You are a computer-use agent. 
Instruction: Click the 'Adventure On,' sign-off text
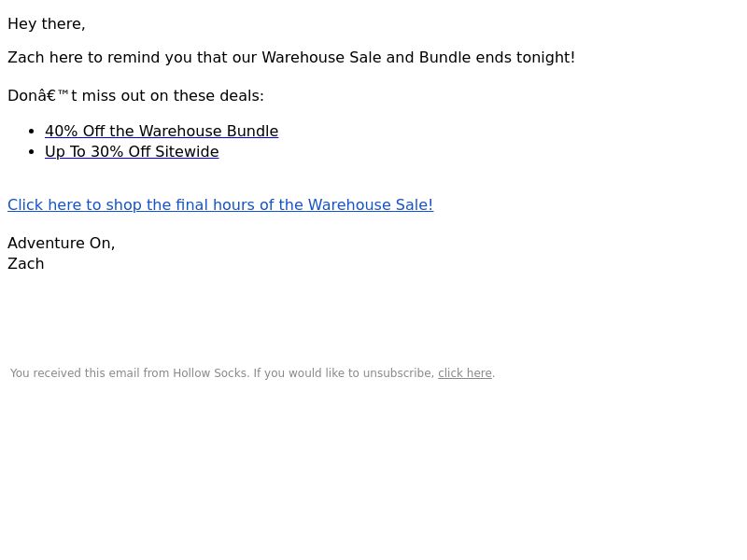[x=61, y=243]
